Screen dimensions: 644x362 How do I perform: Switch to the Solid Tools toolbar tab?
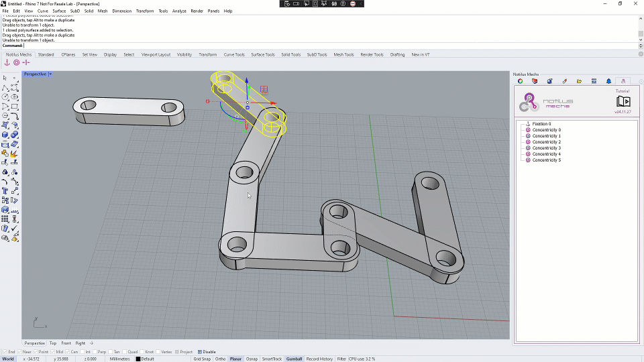[290, 54]
